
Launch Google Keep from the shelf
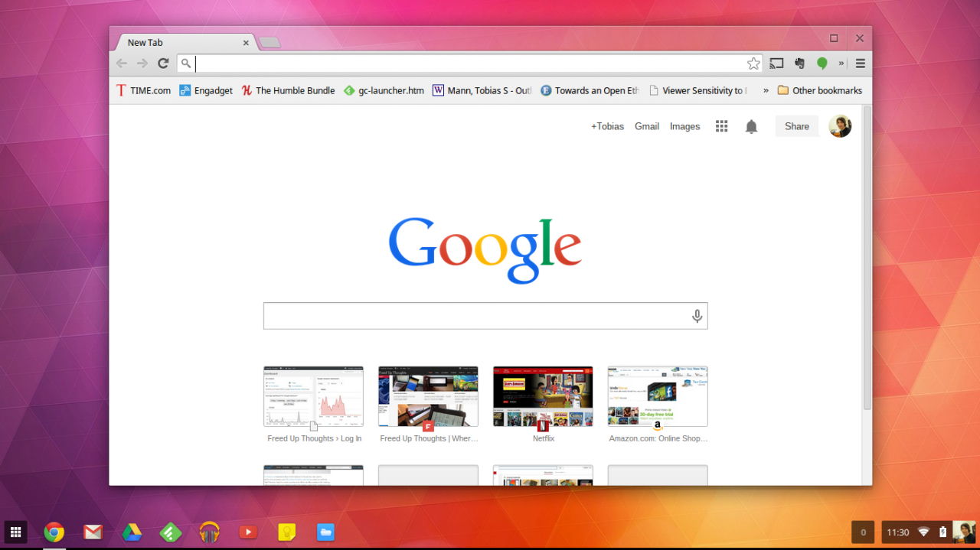tap(287, 532)
